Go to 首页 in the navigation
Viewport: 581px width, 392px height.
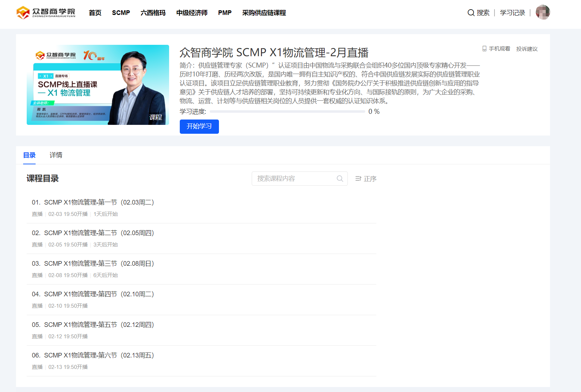[x=95, y=13]
